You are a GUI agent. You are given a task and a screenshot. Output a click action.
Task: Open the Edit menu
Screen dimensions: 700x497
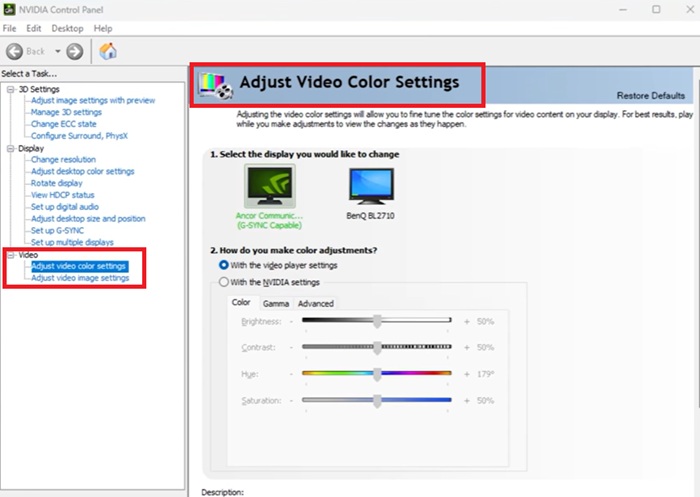click(33, 28)
